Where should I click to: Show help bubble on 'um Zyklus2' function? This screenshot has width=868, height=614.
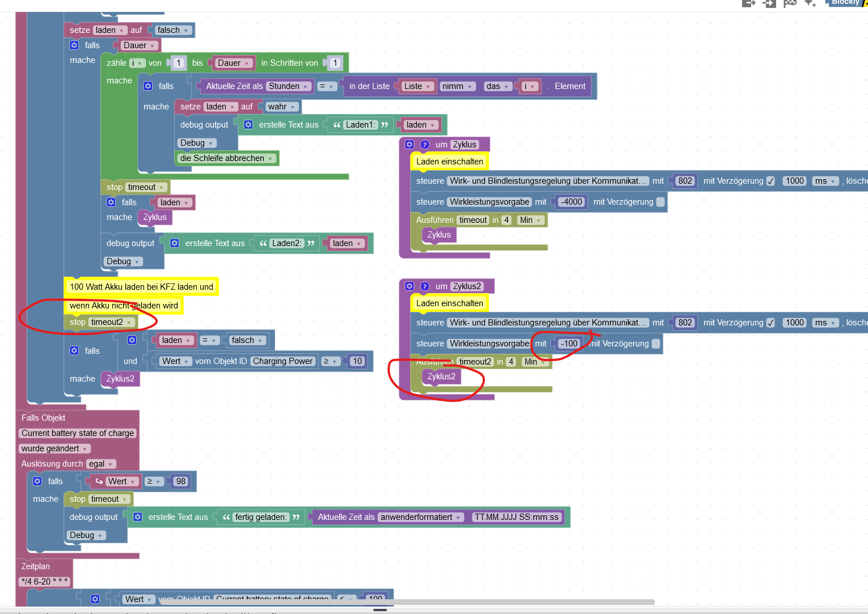click(424, 286)
